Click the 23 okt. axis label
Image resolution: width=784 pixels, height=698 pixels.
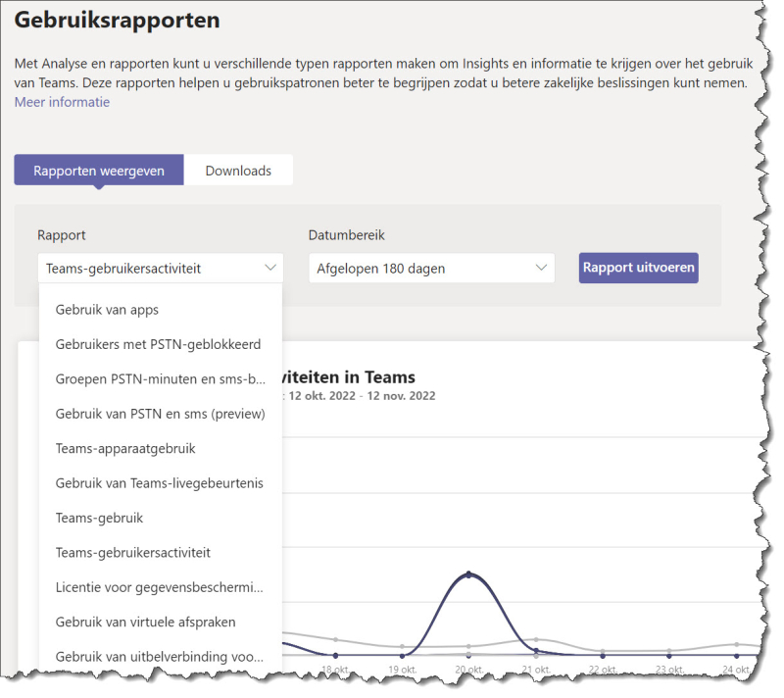(x=670, y=669)
